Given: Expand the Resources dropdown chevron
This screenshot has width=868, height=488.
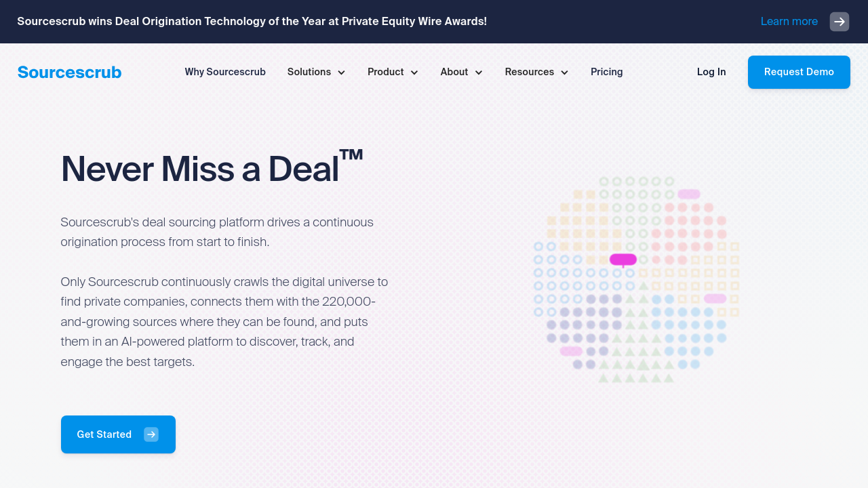Looking at the screenshot, I should pyautogui.click(x=564, y=73).
